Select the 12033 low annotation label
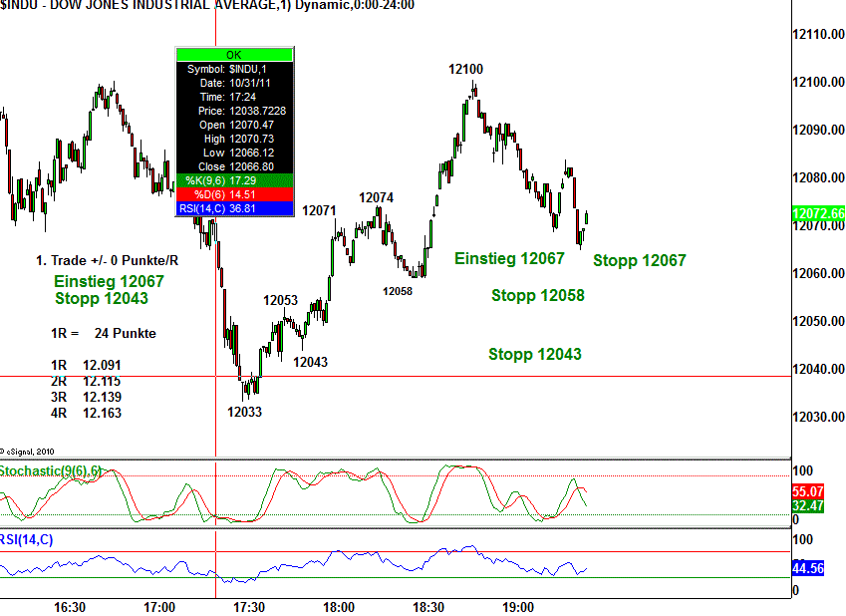This screenshot has width=846, height=616. 244,412
